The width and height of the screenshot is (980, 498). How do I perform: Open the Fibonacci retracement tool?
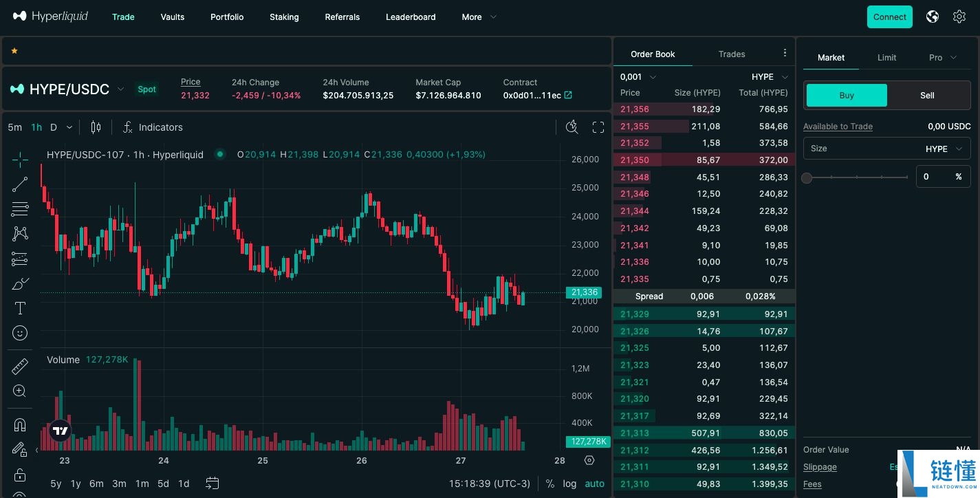coord(20,209)
